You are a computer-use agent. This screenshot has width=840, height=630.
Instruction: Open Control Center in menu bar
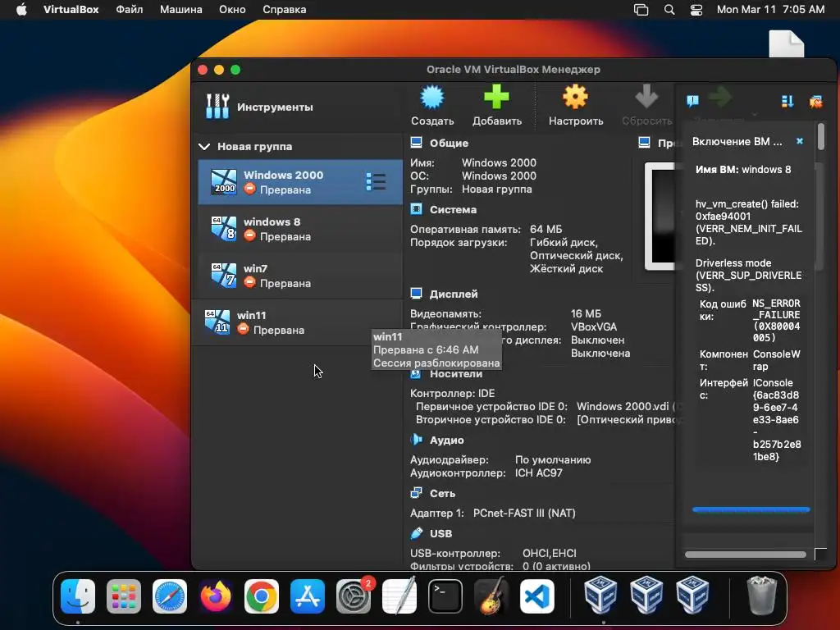tap(696, 10)
